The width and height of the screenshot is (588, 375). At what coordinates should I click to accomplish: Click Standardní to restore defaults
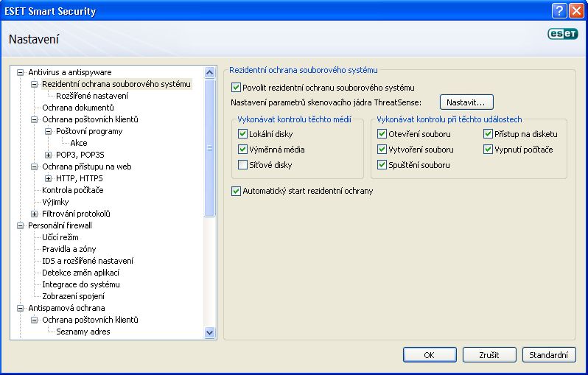coord(549,355)
